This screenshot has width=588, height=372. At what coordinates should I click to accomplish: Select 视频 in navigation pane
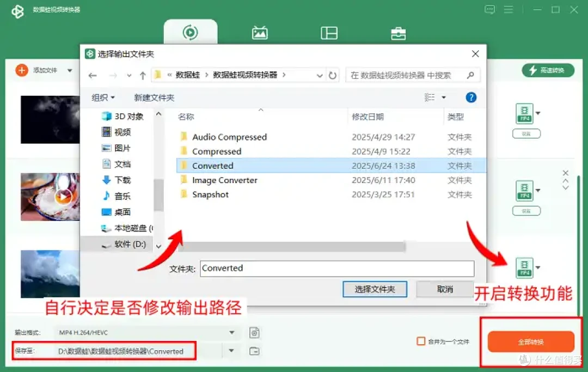pyautogui.click(x=117, y=132)
